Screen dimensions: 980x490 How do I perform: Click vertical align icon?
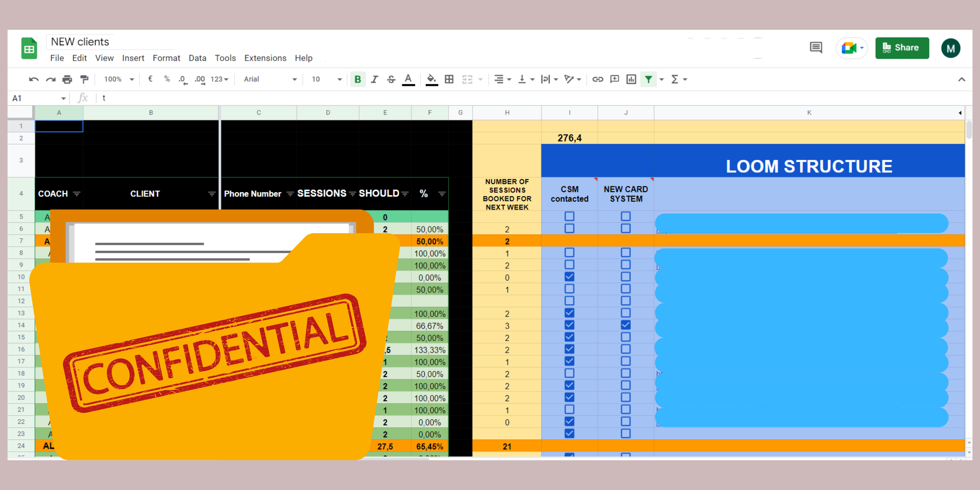point(522,79)
